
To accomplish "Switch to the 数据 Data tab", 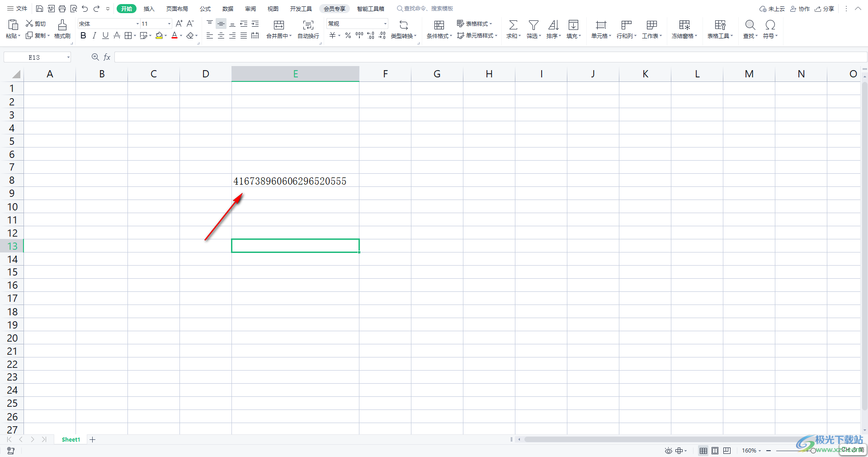I will [x=228, y=9].
